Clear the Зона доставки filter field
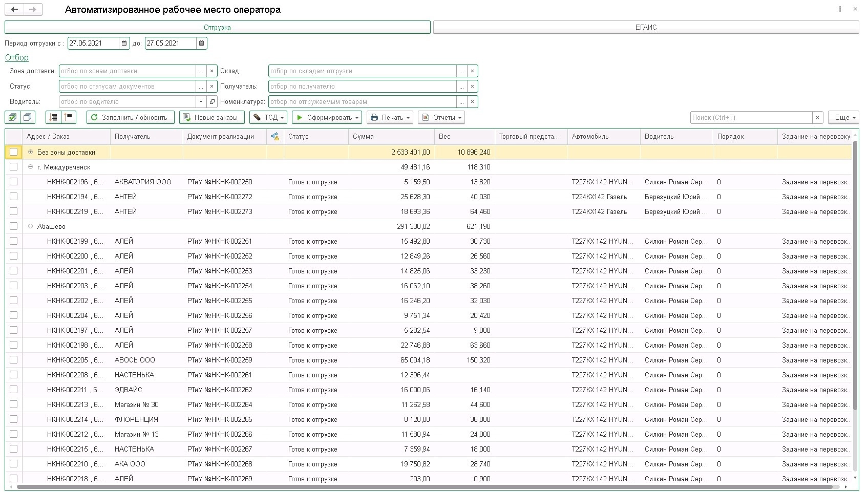The width and height of the screenshot is (868, 492). (211, 71)
